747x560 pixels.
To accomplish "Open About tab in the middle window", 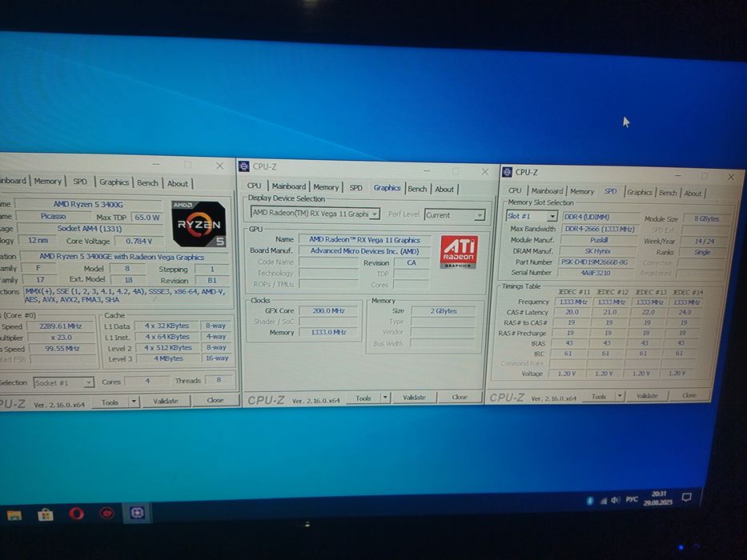I will click(x=444, y=189).
